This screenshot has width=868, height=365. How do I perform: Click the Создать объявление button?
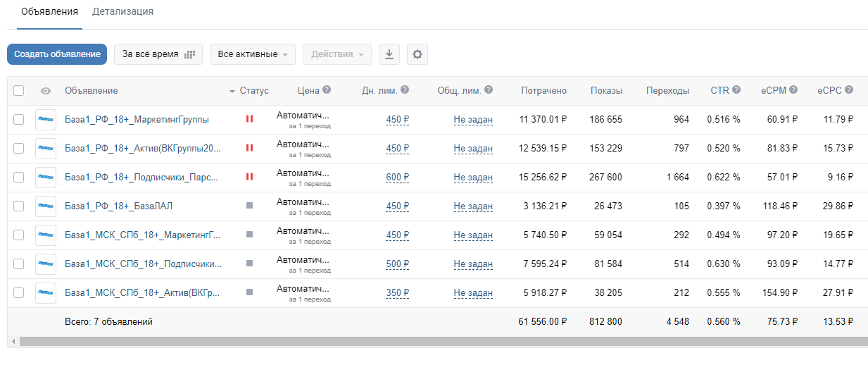tap(57, 54)
